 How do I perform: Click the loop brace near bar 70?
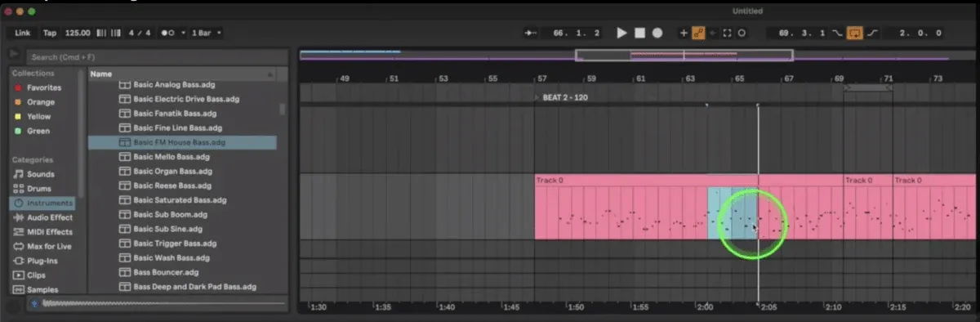click(x=867, y=87)
